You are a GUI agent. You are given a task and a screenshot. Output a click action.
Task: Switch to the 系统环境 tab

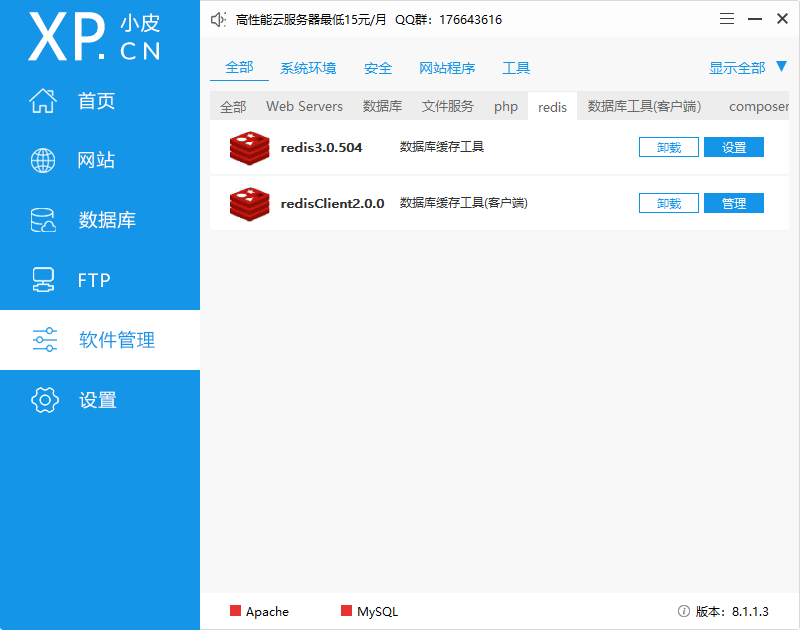pyautogui.click(x=308, y=68)
